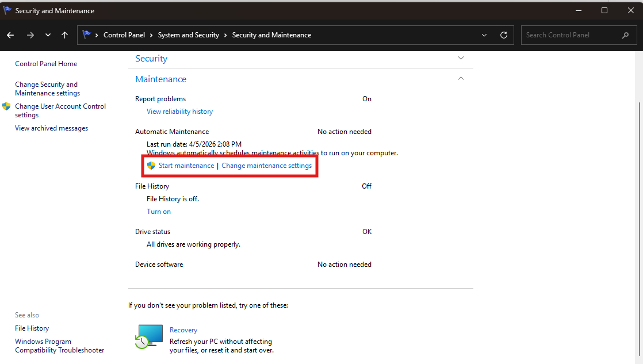Open recent locations dropdown arrow

pyautogui.click(x=48, y=35)
